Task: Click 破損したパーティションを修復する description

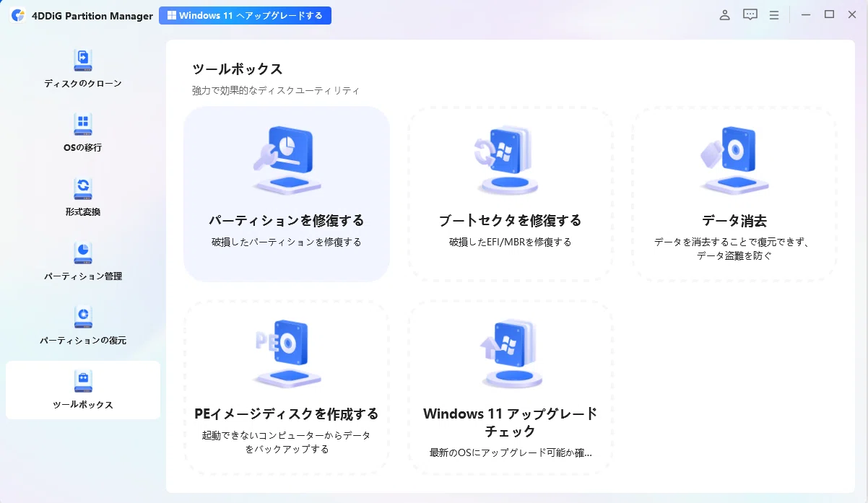Action: [287, 242]
